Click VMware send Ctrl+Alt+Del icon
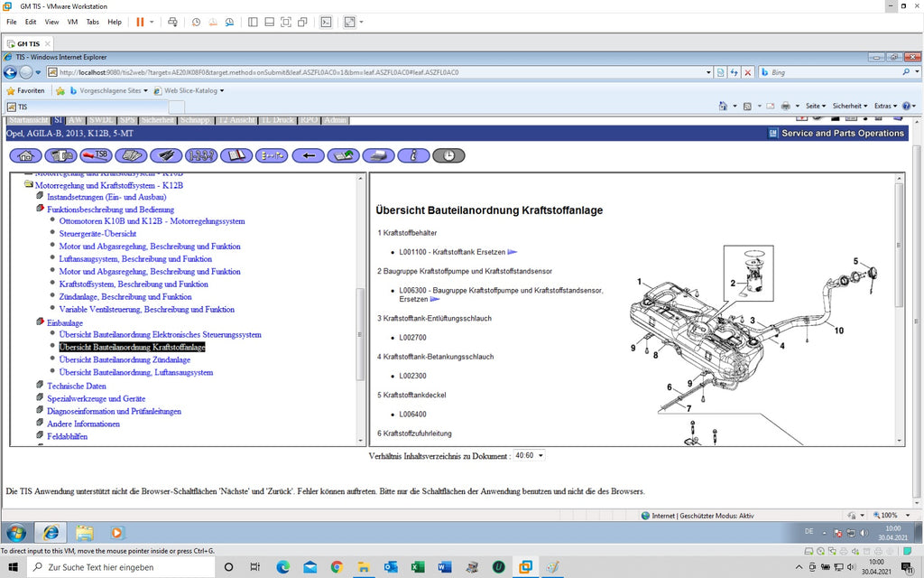Image resolution: width=924 pixels, height=578 pixels. coord(172,22)
